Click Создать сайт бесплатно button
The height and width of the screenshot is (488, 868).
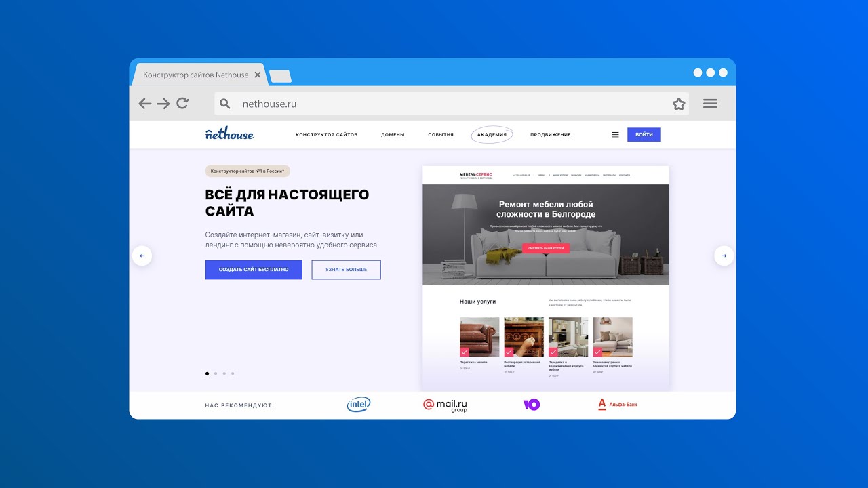254,270
